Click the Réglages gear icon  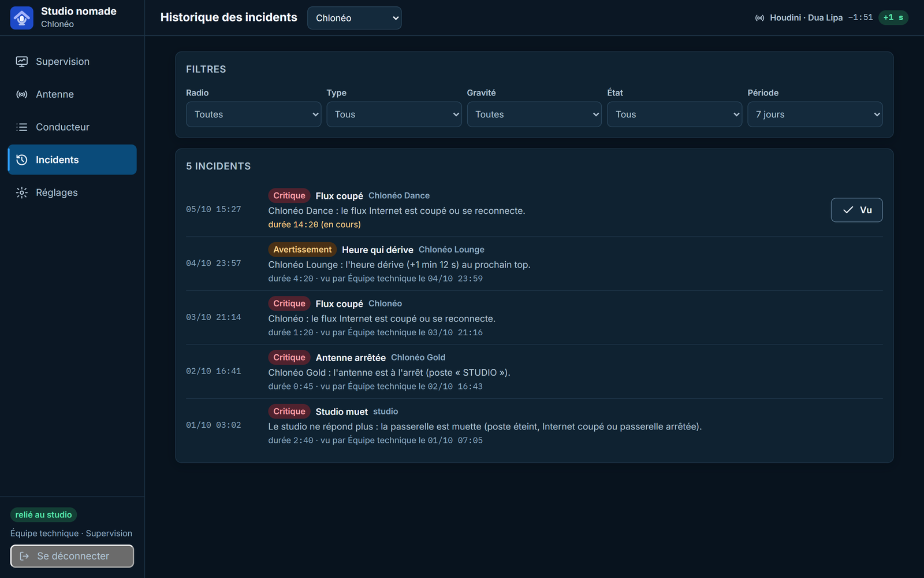point(22,192)
